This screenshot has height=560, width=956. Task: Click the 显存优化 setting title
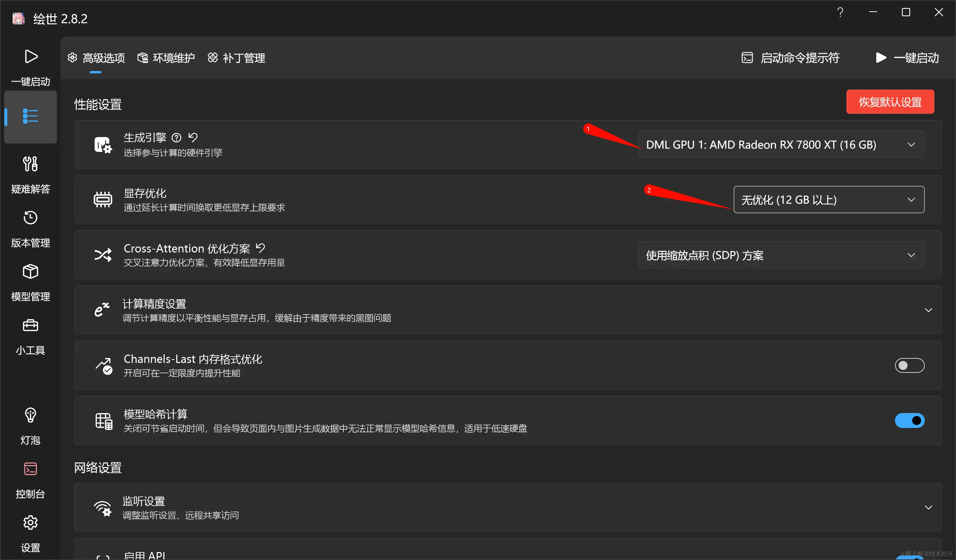145,193
